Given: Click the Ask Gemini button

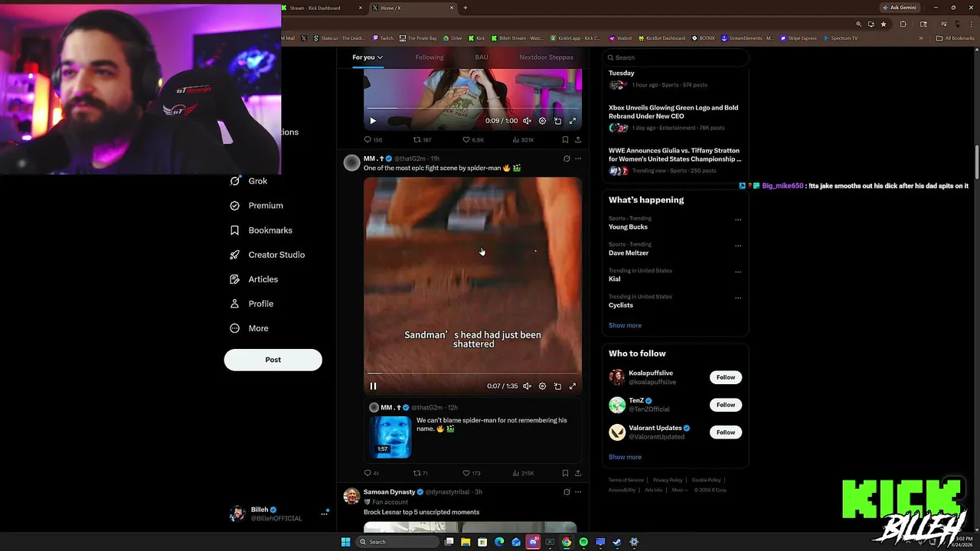Looking at the screenshot, I should tap(900, 8).
